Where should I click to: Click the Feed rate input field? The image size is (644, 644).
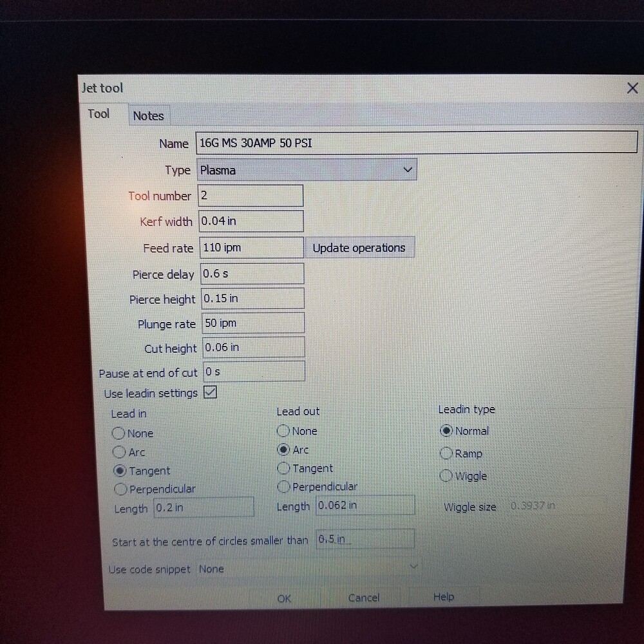pos(251,248)
